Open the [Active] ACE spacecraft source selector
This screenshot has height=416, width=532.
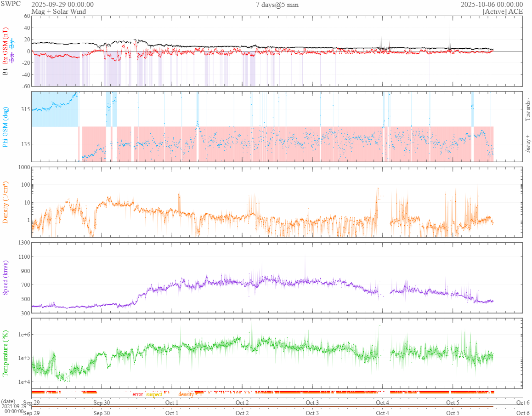pos(503,11)
